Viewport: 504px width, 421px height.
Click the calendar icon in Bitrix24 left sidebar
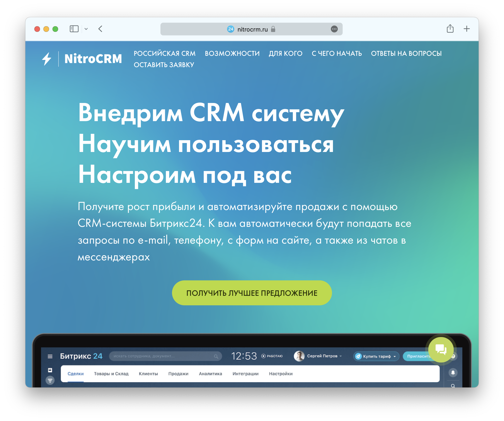coord(50,370)
